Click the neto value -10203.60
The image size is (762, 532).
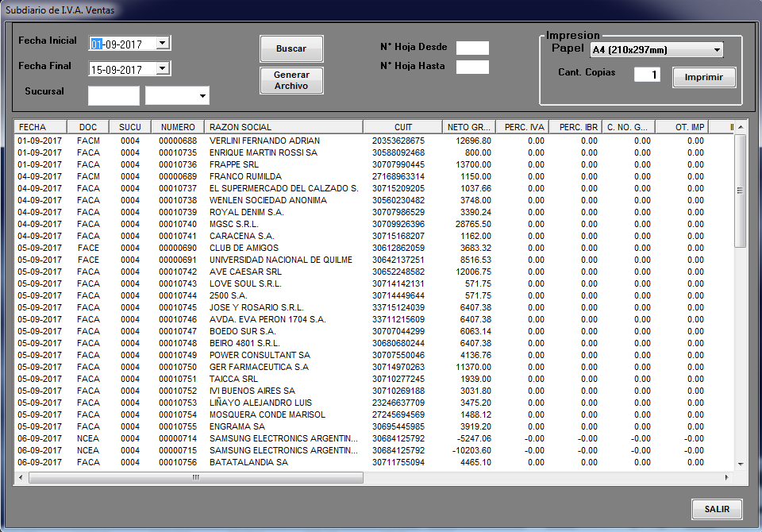coord(471,450)
